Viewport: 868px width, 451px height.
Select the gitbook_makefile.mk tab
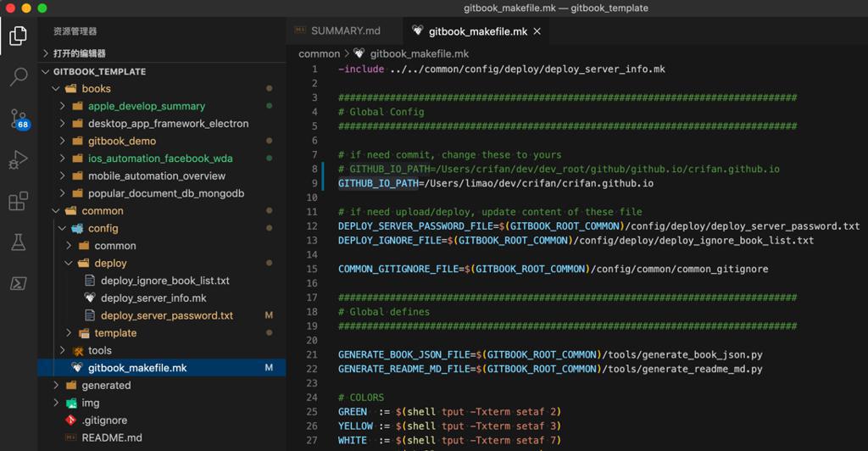click(x=477, y=31)
